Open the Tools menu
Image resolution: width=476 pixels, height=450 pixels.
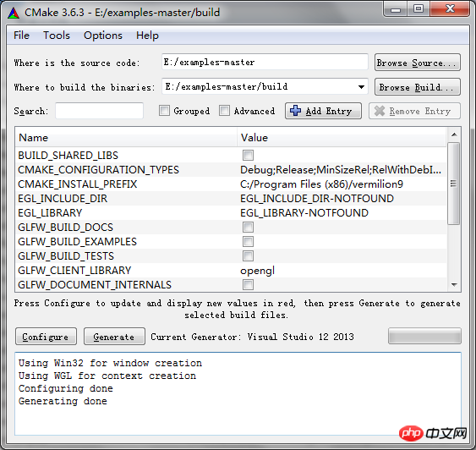click(57, 36)
